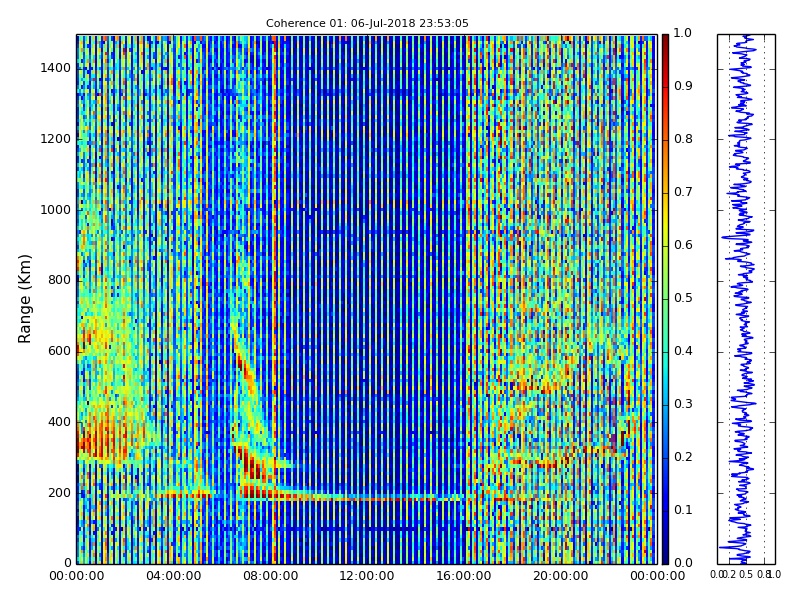Click the 1200 range tick label
Screen dimensions: 800x600
click(56, 139)
